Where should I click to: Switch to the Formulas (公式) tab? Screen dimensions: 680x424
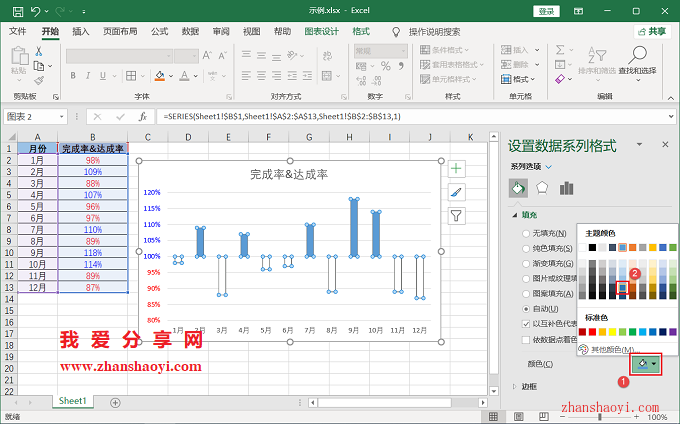[x=160, y=32]
